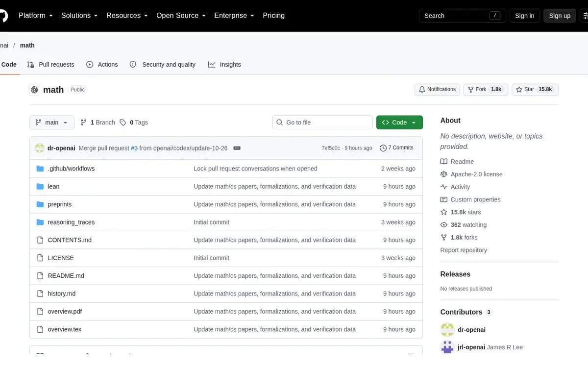
Task: Click the LICENSE file icon
Action: [40, 258]
